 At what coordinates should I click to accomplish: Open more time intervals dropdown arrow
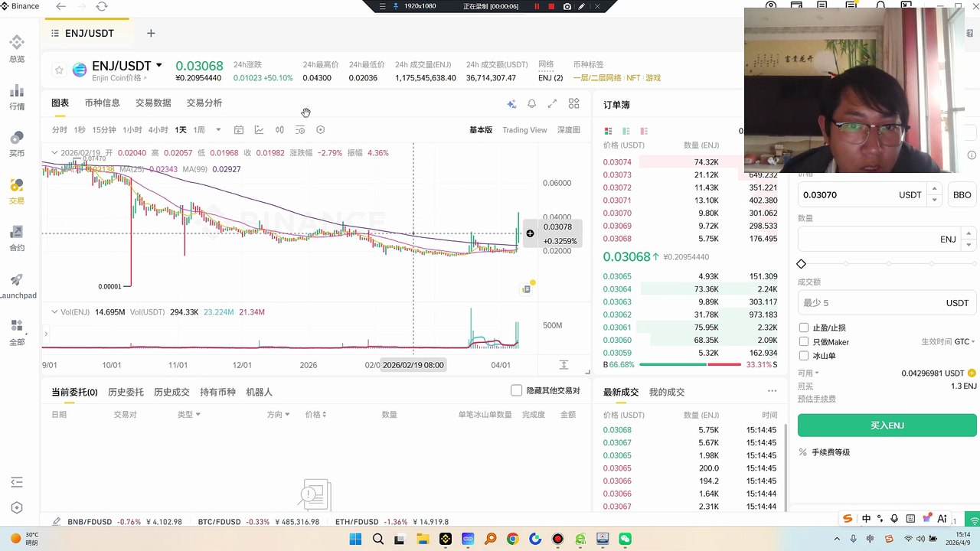[218, 130]
